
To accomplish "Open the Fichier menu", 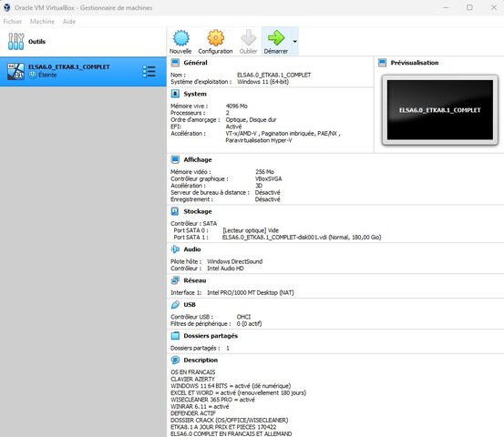I will click(13, 22).
